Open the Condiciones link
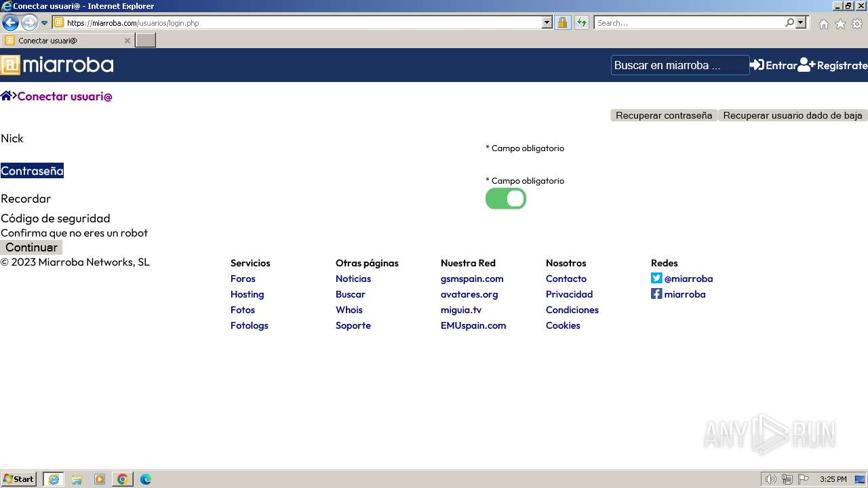 click(572, 310)
